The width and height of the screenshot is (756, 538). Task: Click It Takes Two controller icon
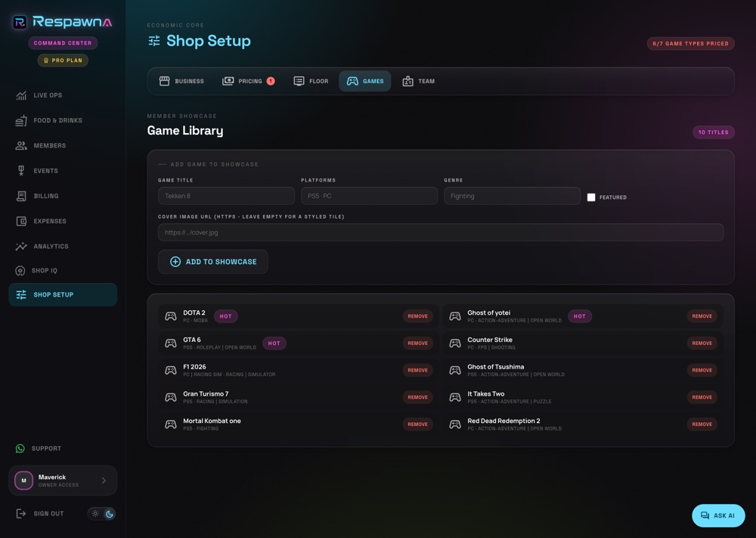click(455, 397)
